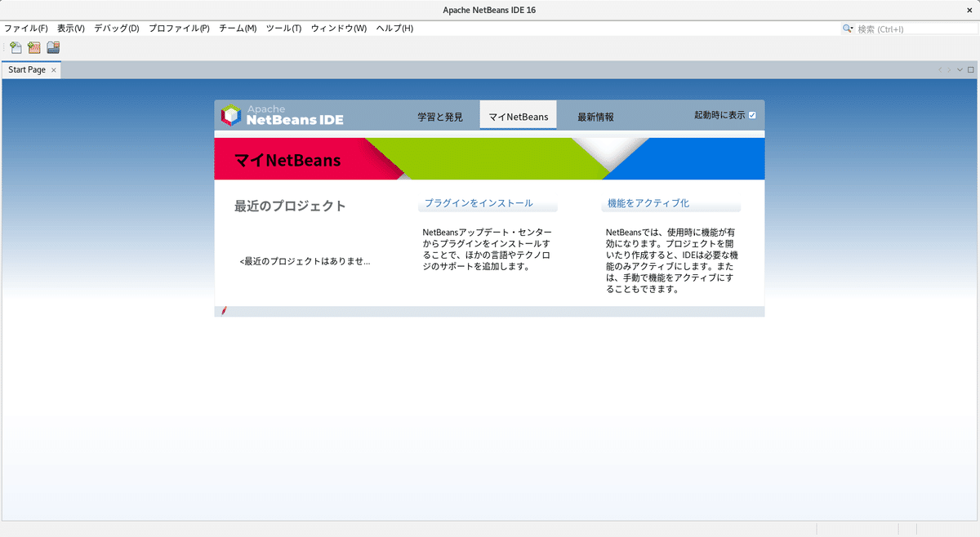Open the ファイル(F) menu
This screenshot has width=980, height=537.
coord(25,29)
